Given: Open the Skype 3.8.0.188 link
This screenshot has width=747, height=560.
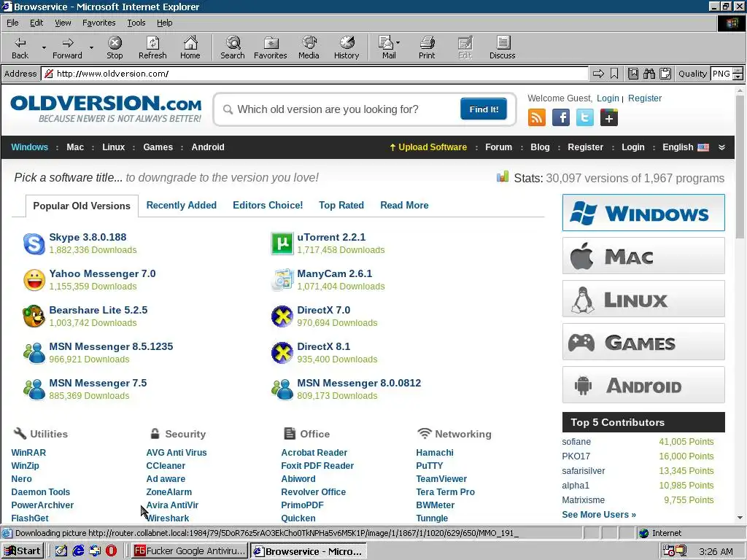Looking at the screenshot, I should pos(88,237).
